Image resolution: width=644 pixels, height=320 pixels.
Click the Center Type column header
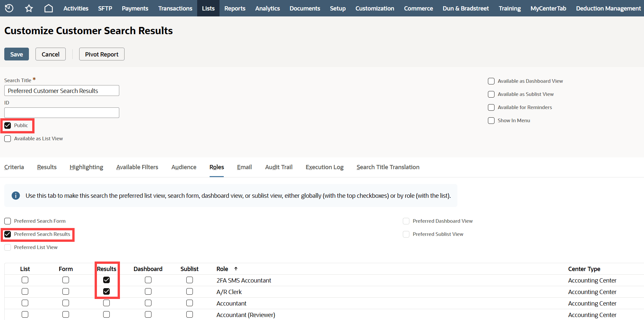[584, 269]
